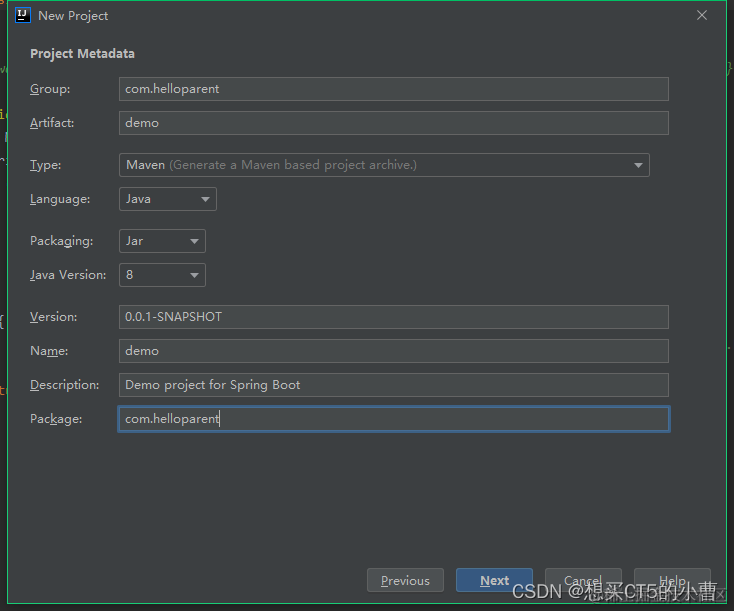Change the Java Version dropdown showing 8
Viewport: 734px width, 611px height.
pos(162,275)
